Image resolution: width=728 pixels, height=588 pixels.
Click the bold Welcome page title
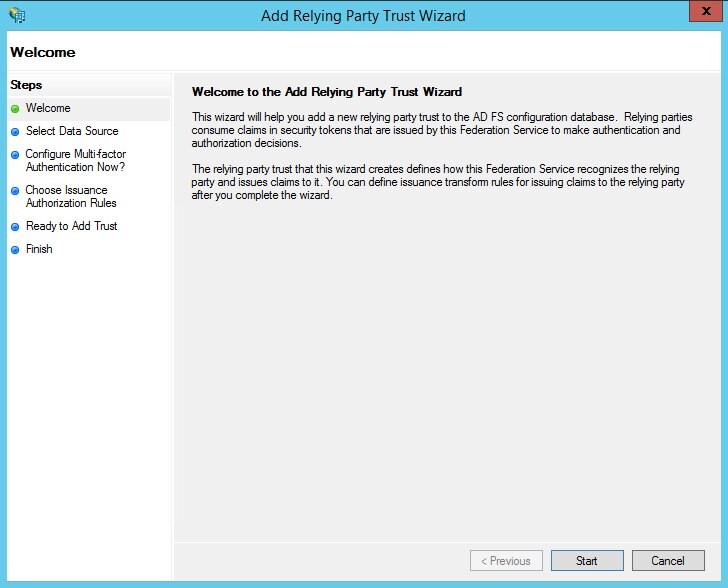pyautogui.click(x=43, y=52)
